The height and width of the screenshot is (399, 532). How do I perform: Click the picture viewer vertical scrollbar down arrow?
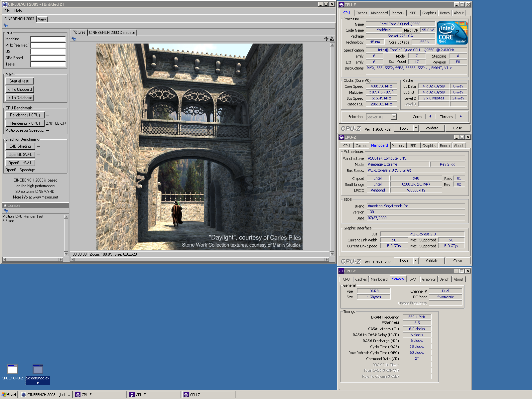coord(332,254)
